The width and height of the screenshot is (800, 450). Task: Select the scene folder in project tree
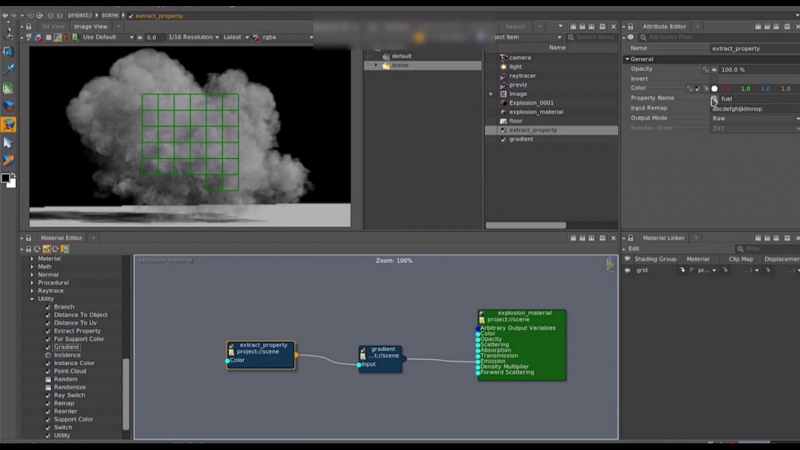(x=423, y=65)
